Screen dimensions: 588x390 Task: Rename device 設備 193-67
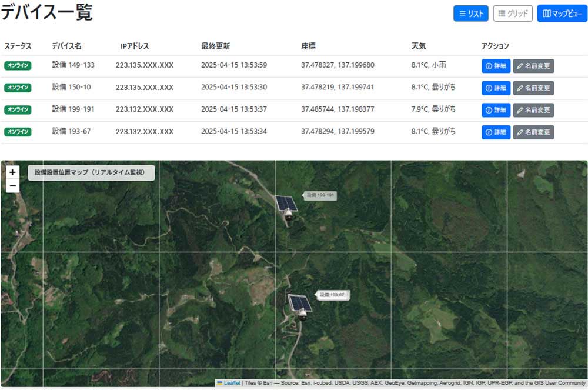click(533, 132)
